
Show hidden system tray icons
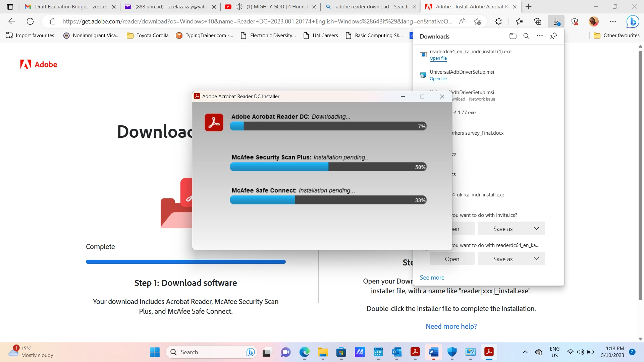[525, 352]
